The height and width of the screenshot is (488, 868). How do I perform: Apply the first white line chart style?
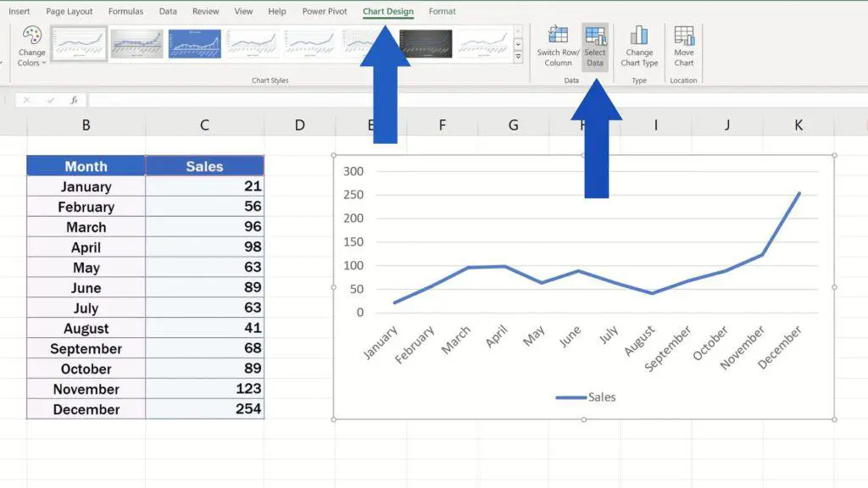pyautogui.click(x=79, y=43)
